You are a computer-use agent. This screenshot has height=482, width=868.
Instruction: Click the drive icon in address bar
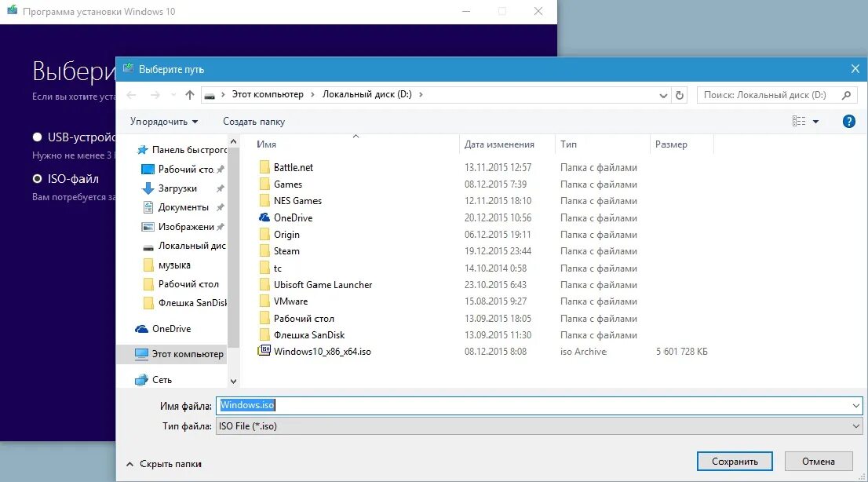coord(210,95)
